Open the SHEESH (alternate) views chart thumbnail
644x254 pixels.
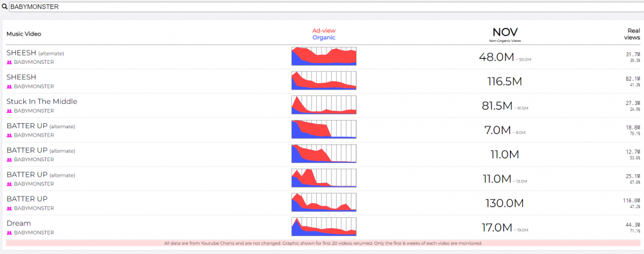(324, 56)
